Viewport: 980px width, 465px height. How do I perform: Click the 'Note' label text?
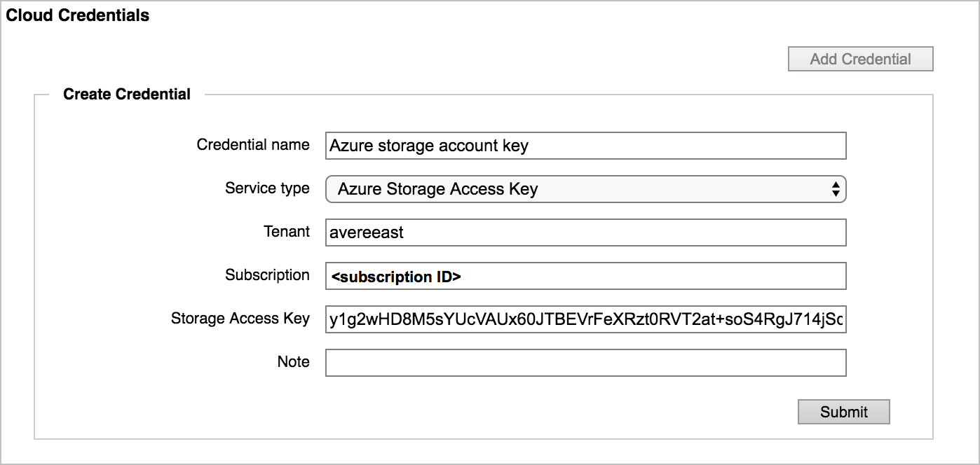pyautogui.click(x=293, y=362)
